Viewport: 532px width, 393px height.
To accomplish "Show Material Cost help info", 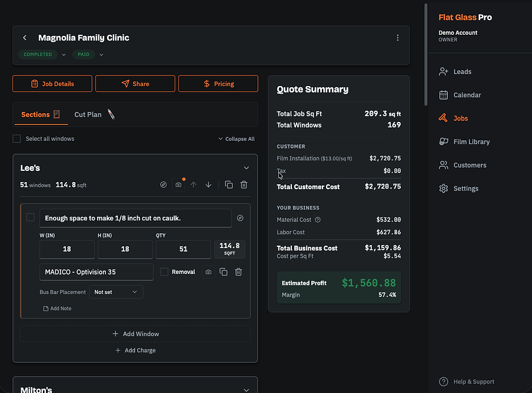I will [318, 220].
